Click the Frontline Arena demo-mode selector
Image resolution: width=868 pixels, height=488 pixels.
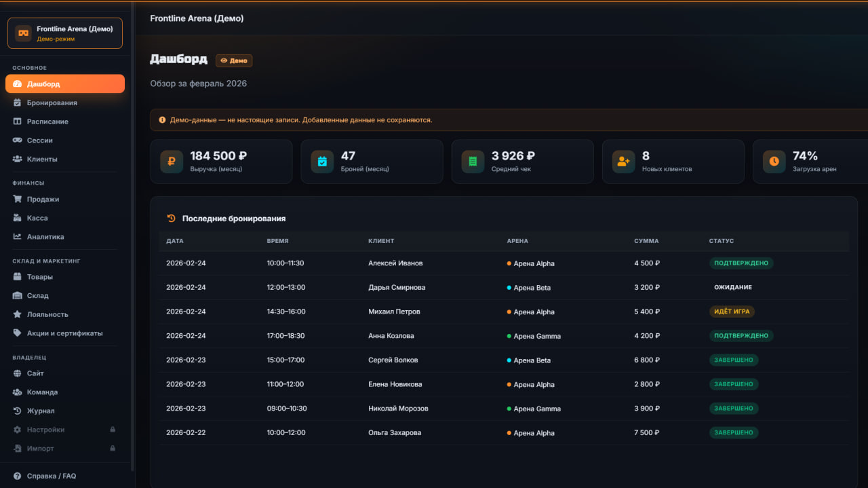(65, 33)
